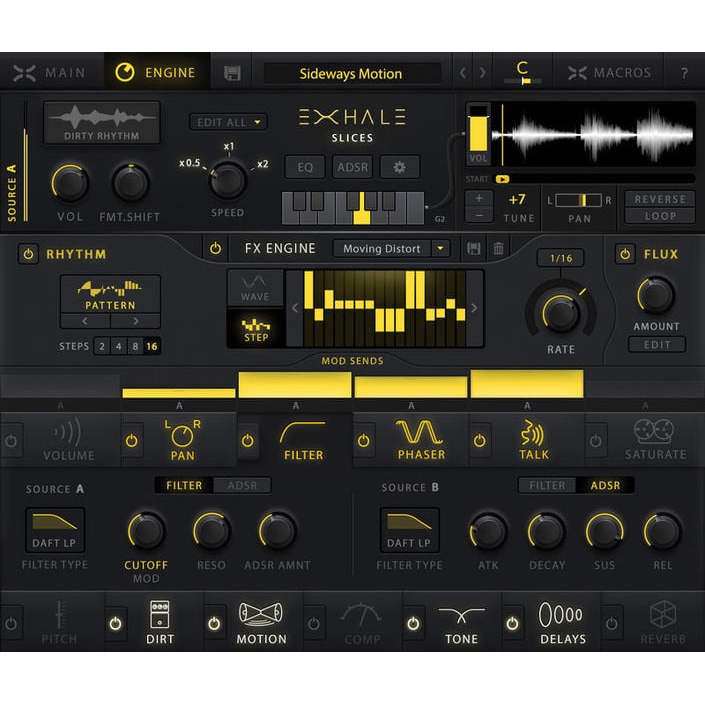Disable the Motion power button
This screenshot has height=705, width=705.
[x=214, y=624]
